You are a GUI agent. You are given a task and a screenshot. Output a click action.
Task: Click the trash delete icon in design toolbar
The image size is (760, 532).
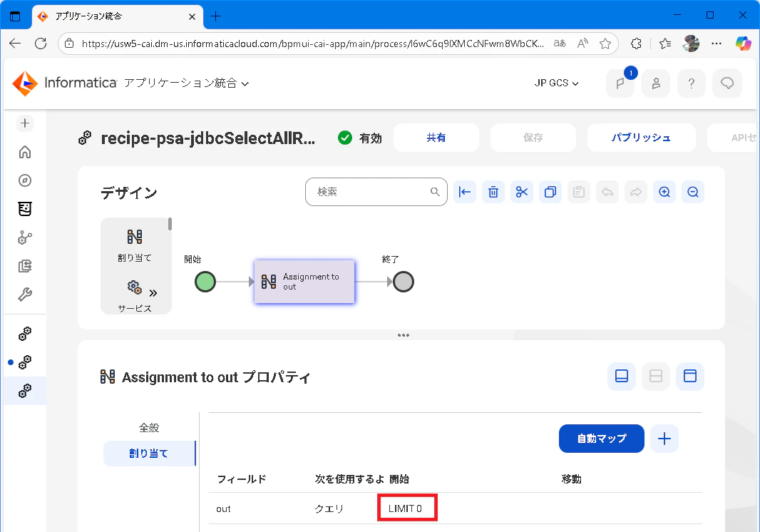click(493, 192)
